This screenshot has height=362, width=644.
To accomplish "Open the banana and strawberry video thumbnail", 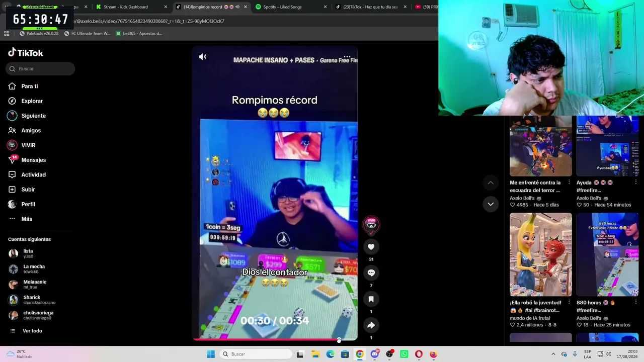I will pos(541,254).
